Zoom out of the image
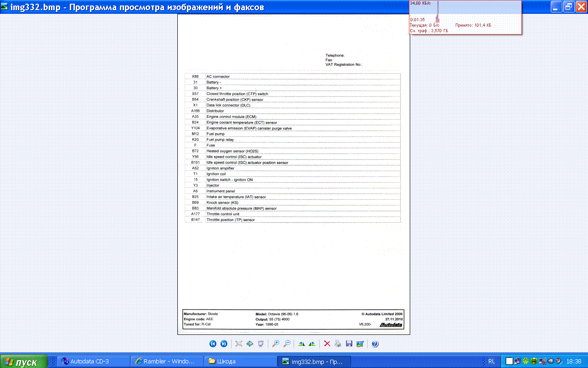 [x=287, y=344]
